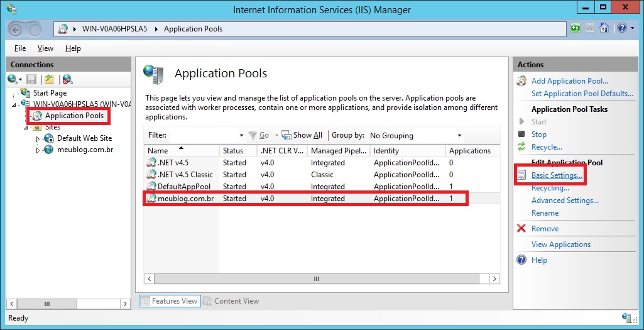Open Basic Settings for the pool
The image size is (644, 330).
[557, 175]
